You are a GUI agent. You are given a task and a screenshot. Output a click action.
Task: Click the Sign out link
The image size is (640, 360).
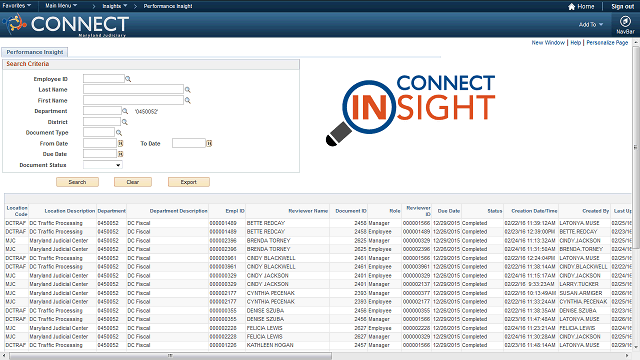click(x=622, y=7)
